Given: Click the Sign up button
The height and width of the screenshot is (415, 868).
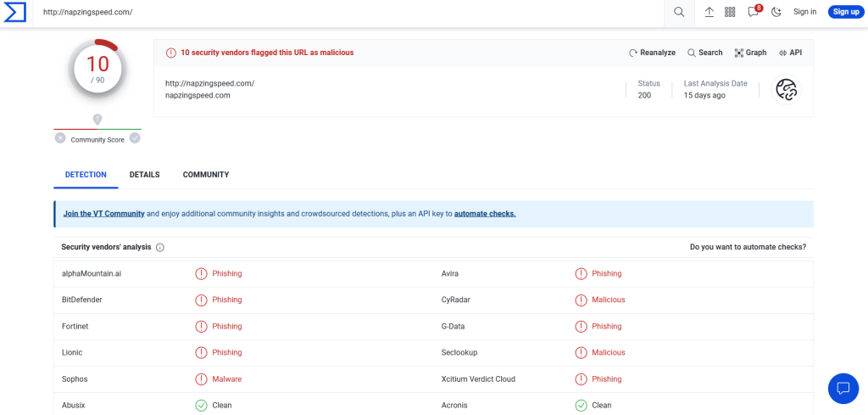Looking at the screenshot, I should [x=846, y=12].
